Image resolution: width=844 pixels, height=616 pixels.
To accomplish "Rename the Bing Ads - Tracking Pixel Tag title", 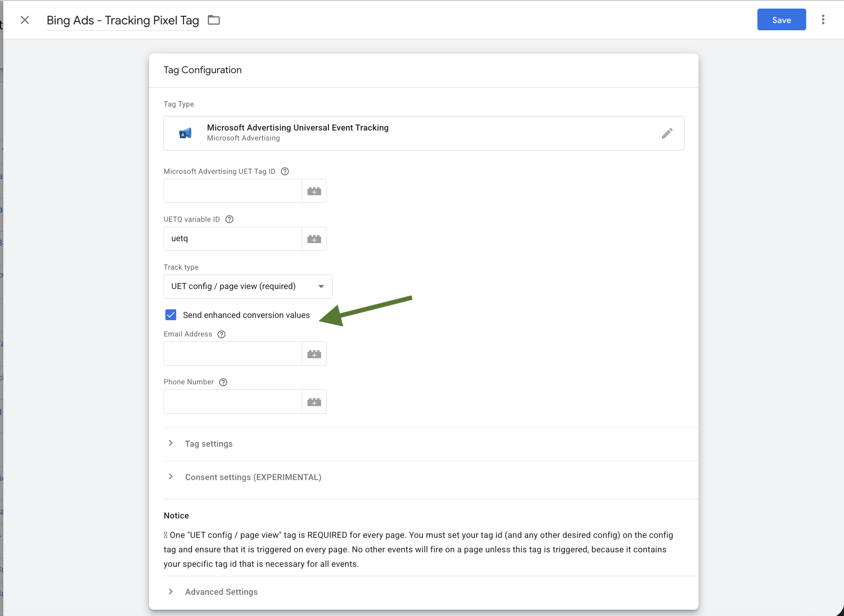I will pyautogui.click(x=123, y=20).
